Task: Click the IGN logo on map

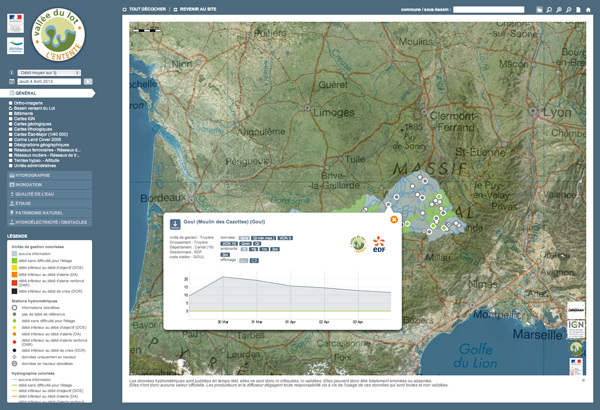Action: 576,329
